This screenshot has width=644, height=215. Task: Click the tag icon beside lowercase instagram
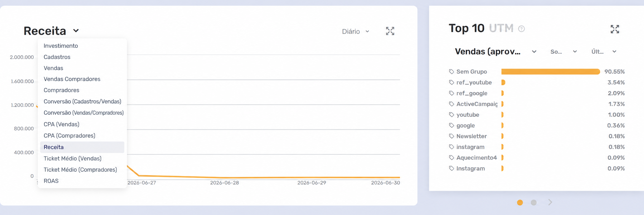pos(451,147)
